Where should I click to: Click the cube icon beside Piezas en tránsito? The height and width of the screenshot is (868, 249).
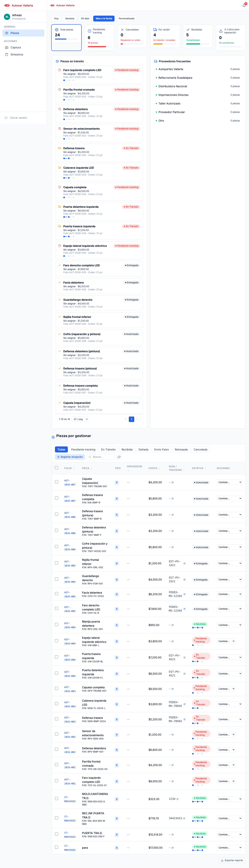coord(57,61)
